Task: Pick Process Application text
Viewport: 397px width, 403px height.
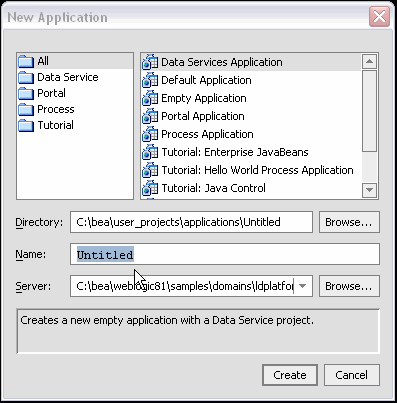Action: point(207,134)
